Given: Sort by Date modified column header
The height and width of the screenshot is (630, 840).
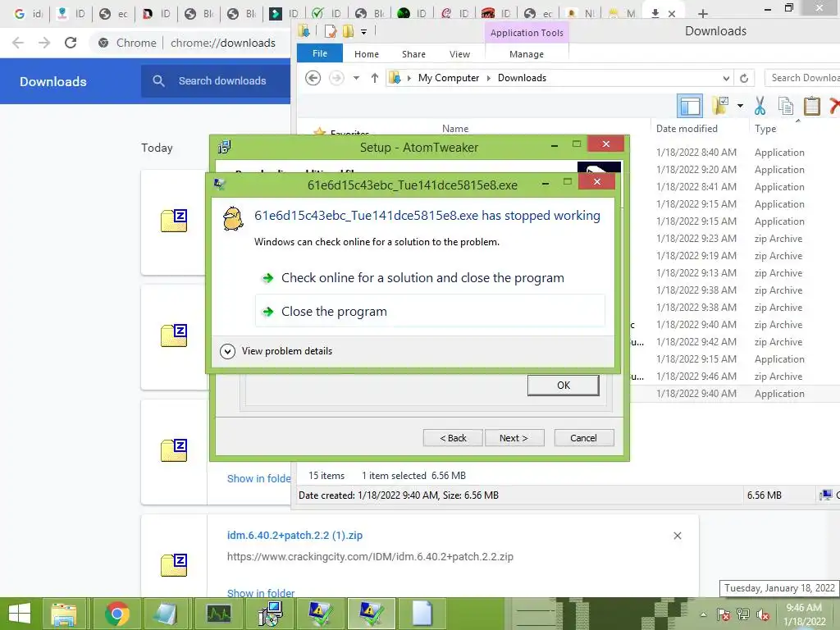Looking at the screenshot, I should (x=687, y=129).
